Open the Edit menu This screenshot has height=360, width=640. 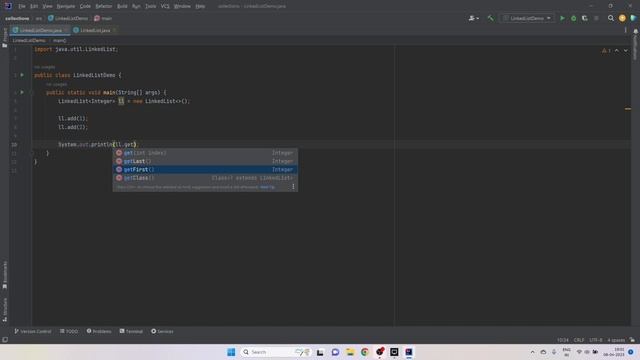(34, 6)
